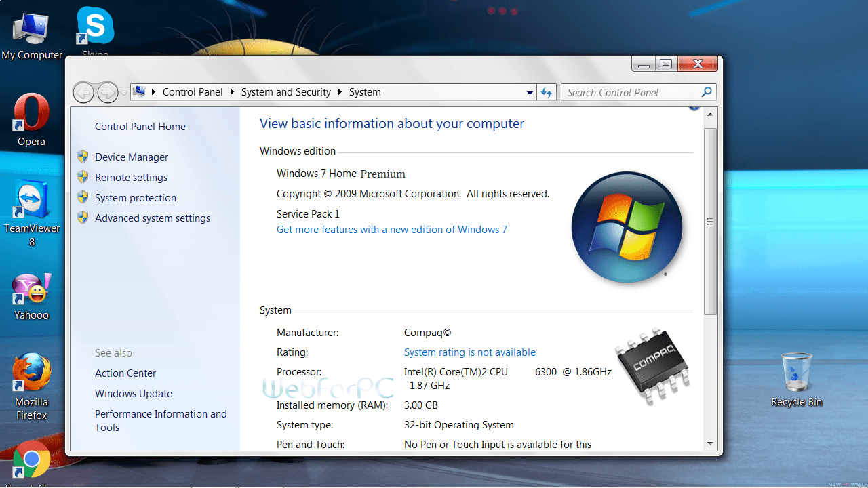Click System rating is not available link
The image size is (868, 488).
pyautogui.click(x=470, y=352)
